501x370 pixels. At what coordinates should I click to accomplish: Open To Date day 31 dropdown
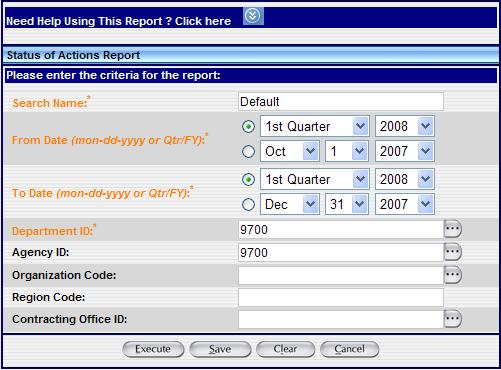click(347, 204)
